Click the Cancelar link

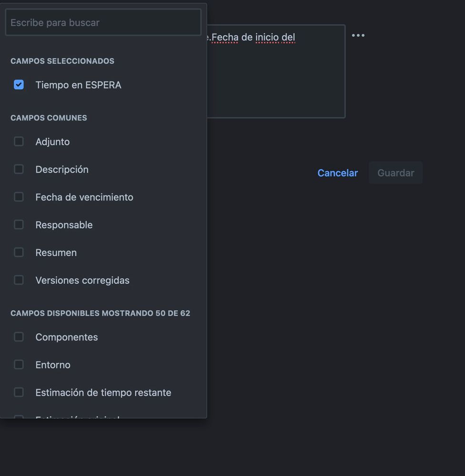coord(337,172)
